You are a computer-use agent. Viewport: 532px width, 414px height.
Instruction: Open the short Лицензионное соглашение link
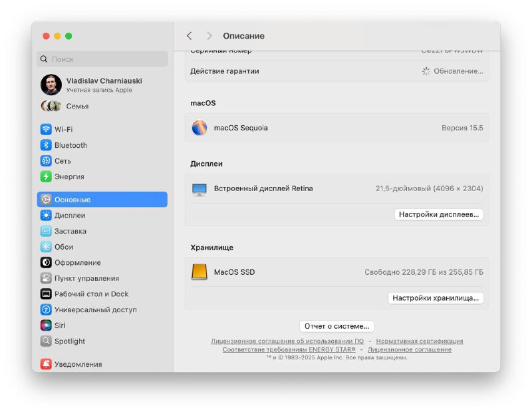click(x=410, y=349)
